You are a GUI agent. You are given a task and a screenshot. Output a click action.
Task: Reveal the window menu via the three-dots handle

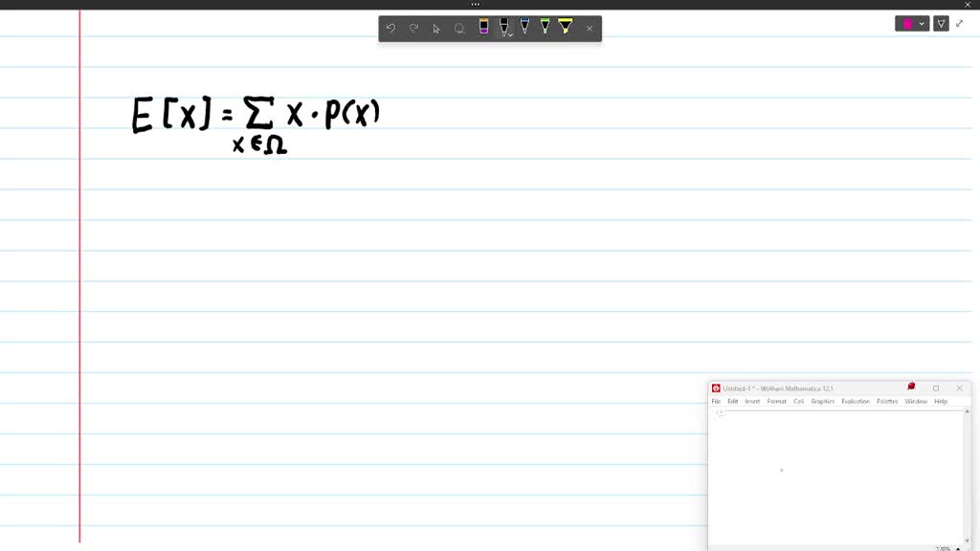click(475, 6)
